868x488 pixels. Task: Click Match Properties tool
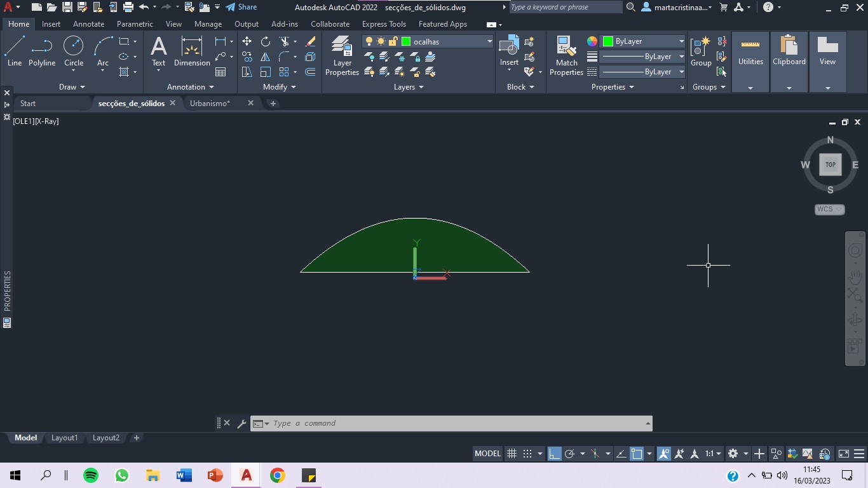click(x=566, y=56)
